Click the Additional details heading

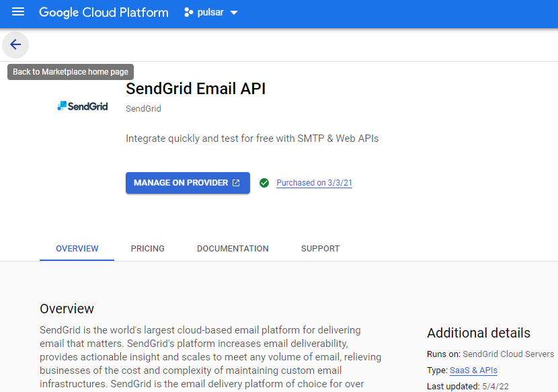coord(479,333)
